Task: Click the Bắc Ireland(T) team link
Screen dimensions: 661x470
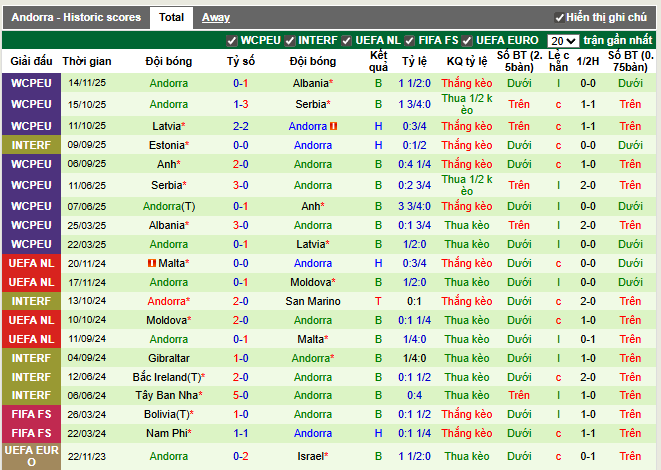Action: (165, 377)
